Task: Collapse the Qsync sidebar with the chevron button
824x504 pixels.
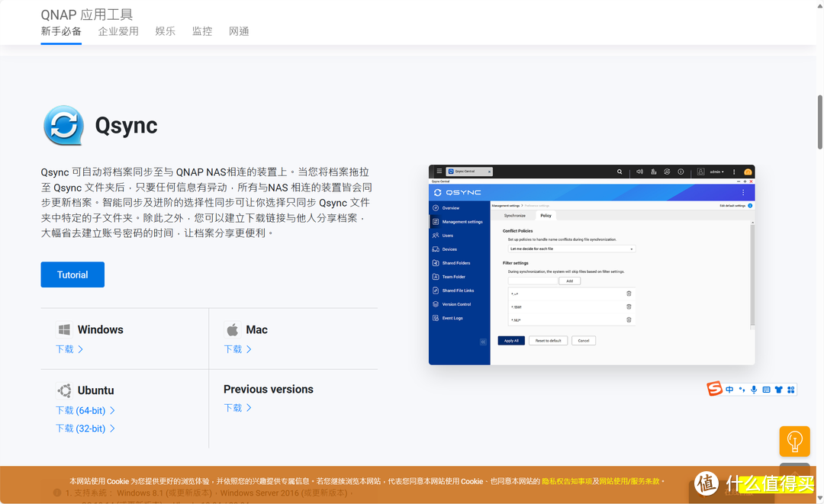Action: [482, 341]
